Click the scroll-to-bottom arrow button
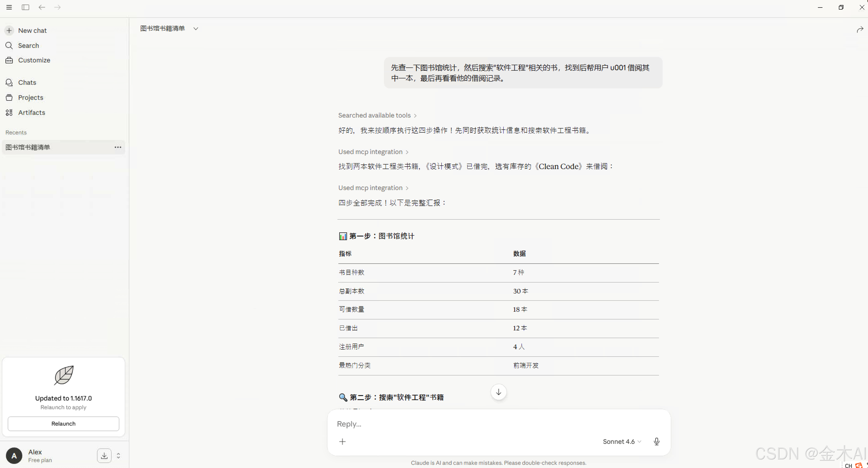 [x=498, y=392]
